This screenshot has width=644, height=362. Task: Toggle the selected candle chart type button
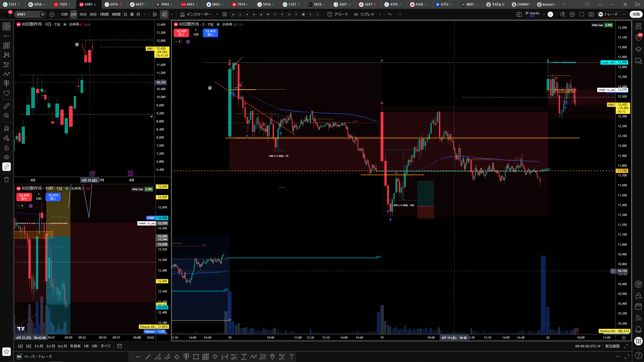[x=164, y=14]
